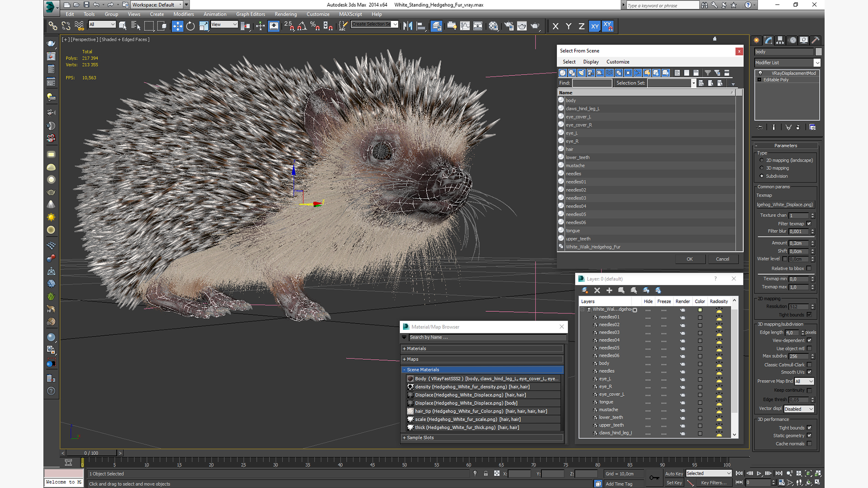Go to End of animation

779,474
